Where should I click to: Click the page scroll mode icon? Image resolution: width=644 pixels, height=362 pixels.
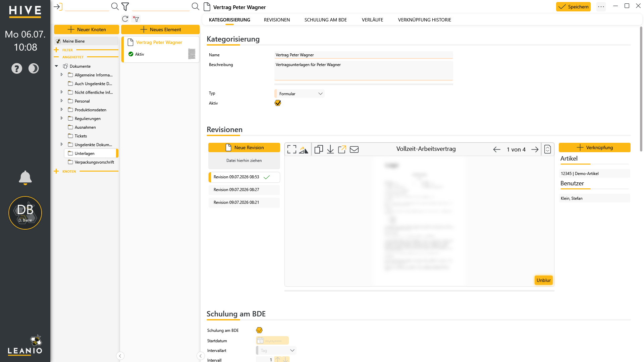click(547, 149)
